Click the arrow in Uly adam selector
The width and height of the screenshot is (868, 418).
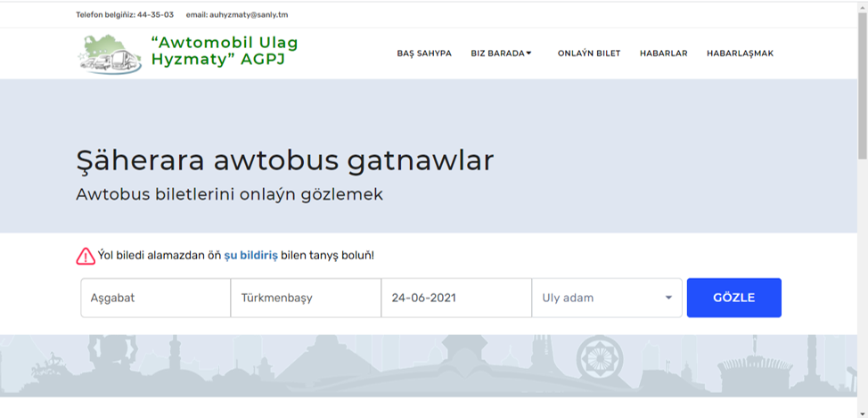pos(668,298)
